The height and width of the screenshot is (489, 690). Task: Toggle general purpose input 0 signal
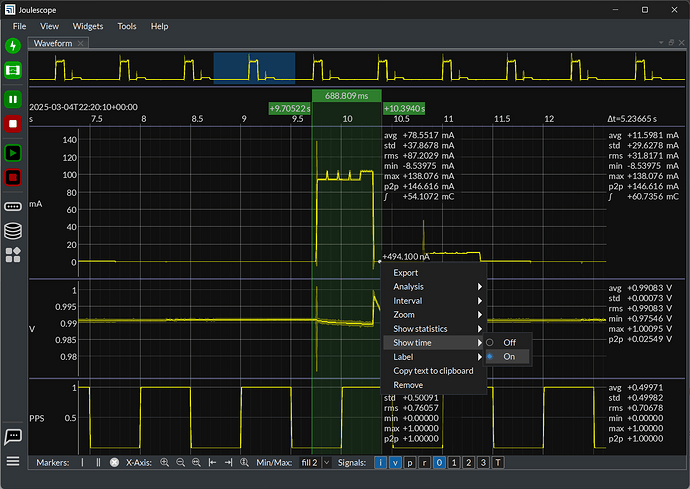pos(439,463)
